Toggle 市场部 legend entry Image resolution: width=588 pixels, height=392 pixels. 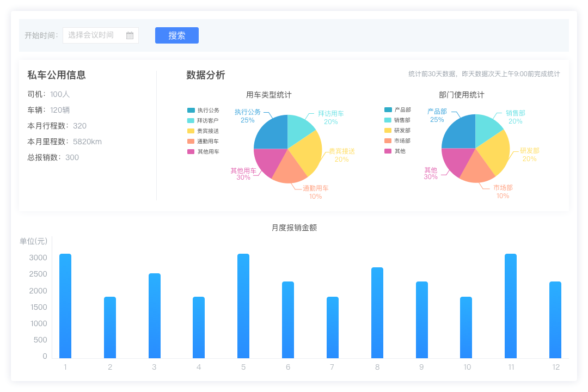click(x=397, y=140)
